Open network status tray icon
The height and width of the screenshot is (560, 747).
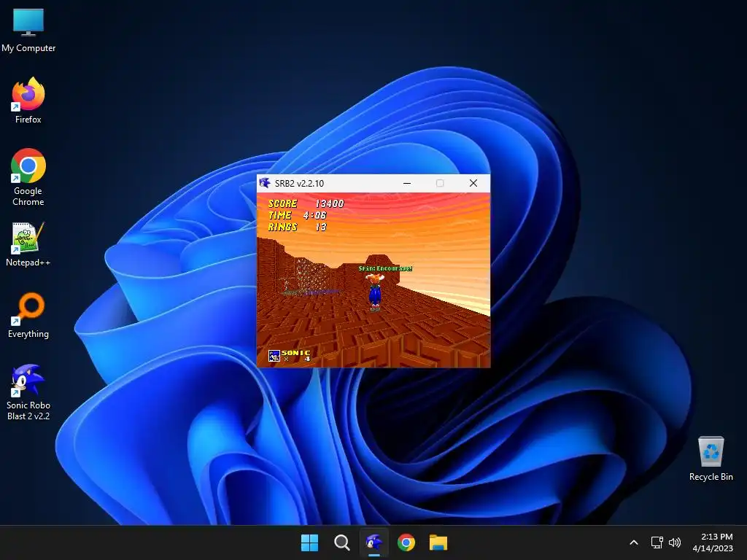(657, 542)
